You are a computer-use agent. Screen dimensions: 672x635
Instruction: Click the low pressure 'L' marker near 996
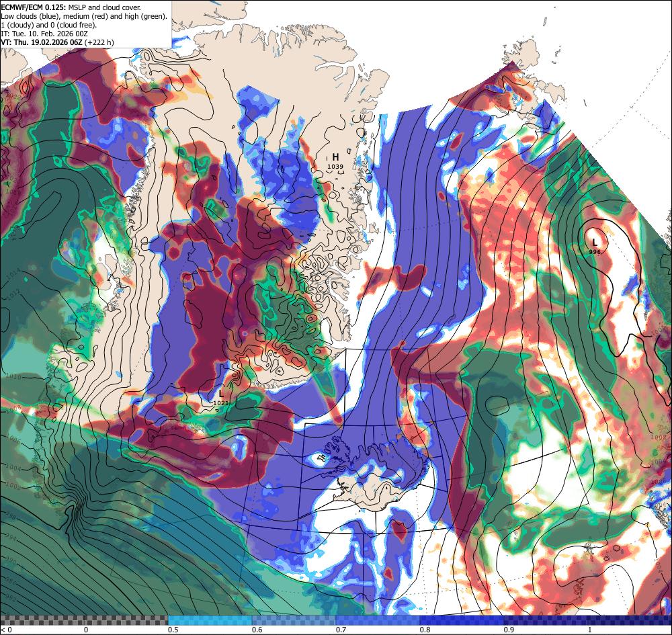(595, 243)
